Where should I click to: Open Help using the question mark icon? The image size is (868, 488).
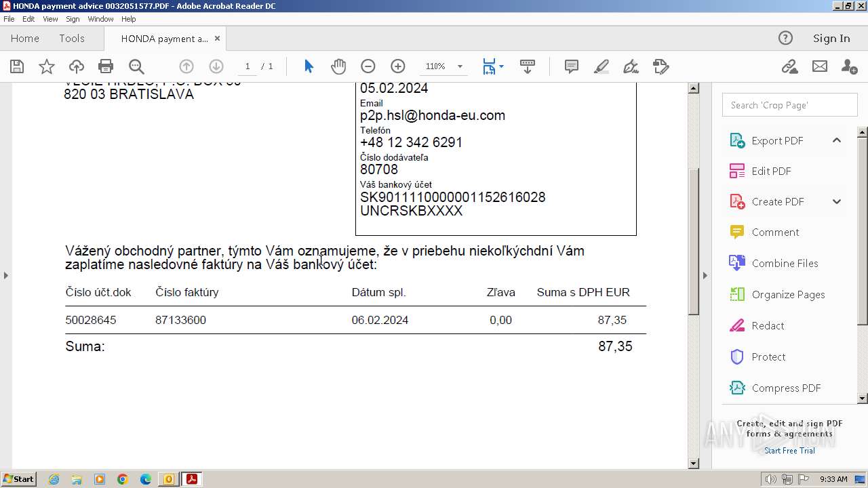(785, 38)
